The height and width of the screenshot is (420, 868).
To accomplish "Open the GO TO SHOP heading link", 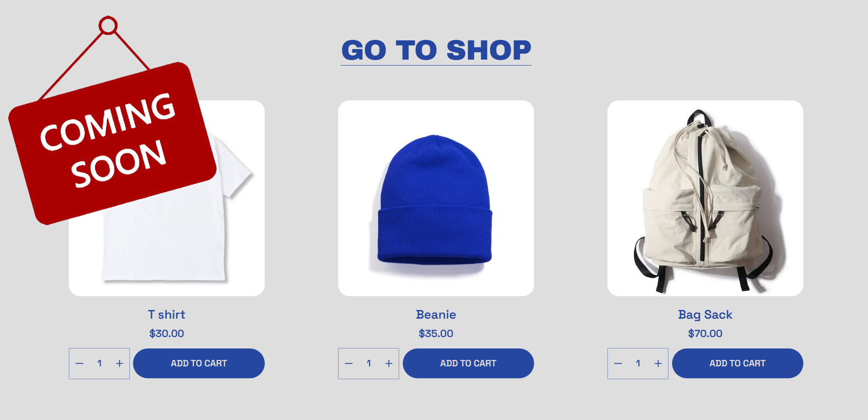I will tap(436, 50).
